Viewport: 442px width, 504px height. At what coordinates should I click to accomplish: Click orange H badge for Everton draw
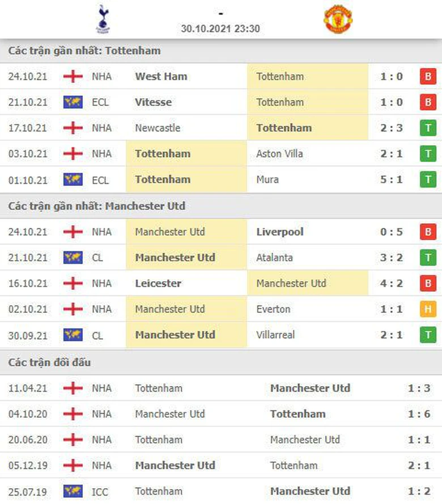coord(428,310)
